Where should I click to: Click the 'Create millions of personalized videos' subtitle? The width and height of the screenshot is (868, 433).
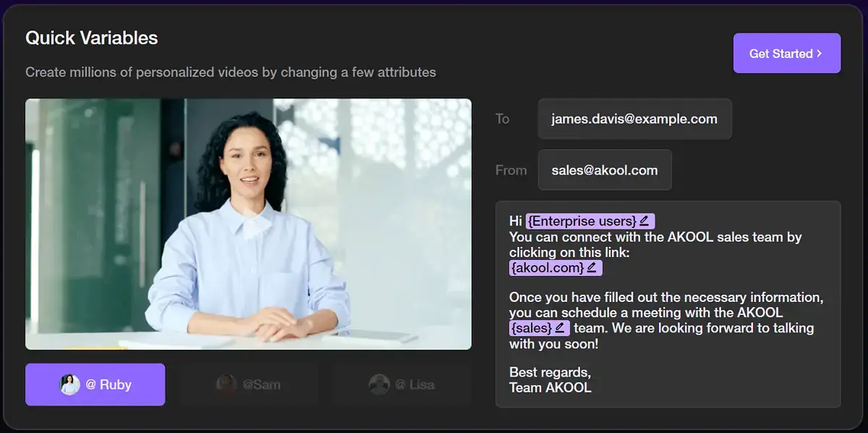tap(231, 72)
